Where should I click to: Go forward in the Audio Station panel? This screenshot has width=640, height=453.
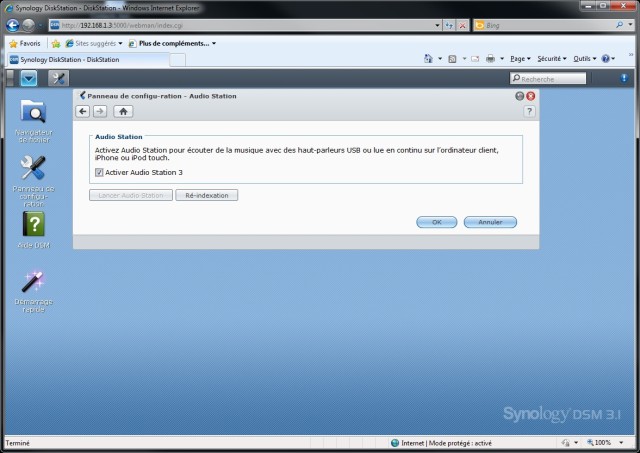click(100, 111)
